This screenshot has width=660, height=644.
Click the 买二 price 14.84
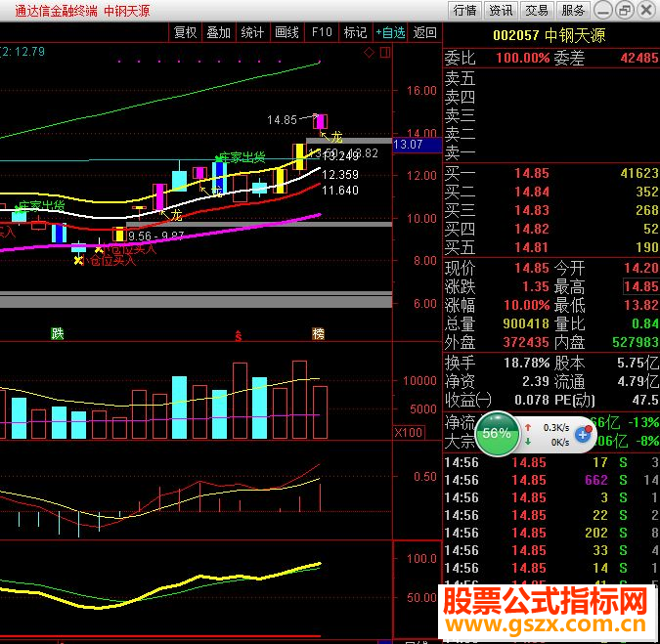point(532,192)
